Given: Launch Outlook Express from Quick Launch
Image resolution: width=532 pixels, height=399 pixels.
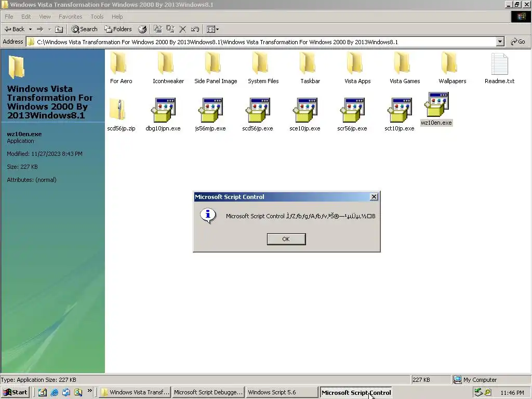Looking at the screenshot, I should click(66, 392).
